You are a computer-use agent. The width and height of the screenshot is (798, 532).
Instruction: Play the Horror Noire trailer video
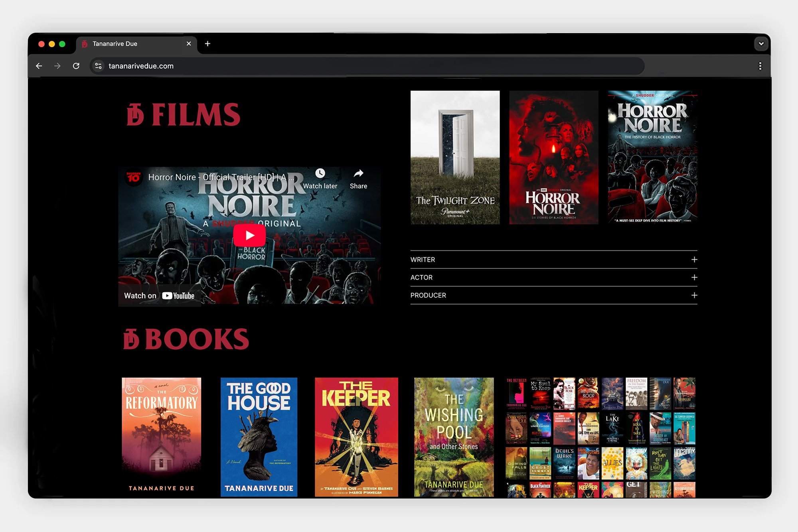249,235
